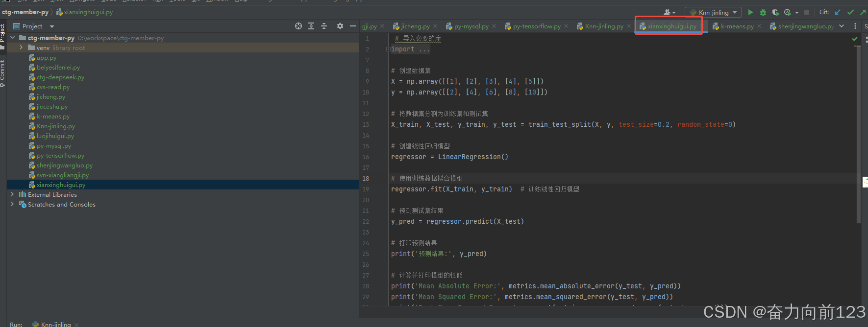868x327 pixels.
Task: Open the user account icon menu
Action: tap(669, 12)
